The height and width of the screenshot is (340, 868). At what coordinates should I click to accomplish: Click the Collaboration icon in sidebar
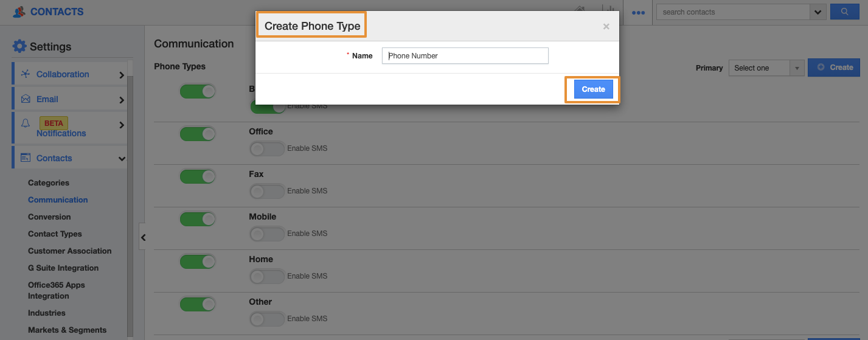(x=26, y=74)
